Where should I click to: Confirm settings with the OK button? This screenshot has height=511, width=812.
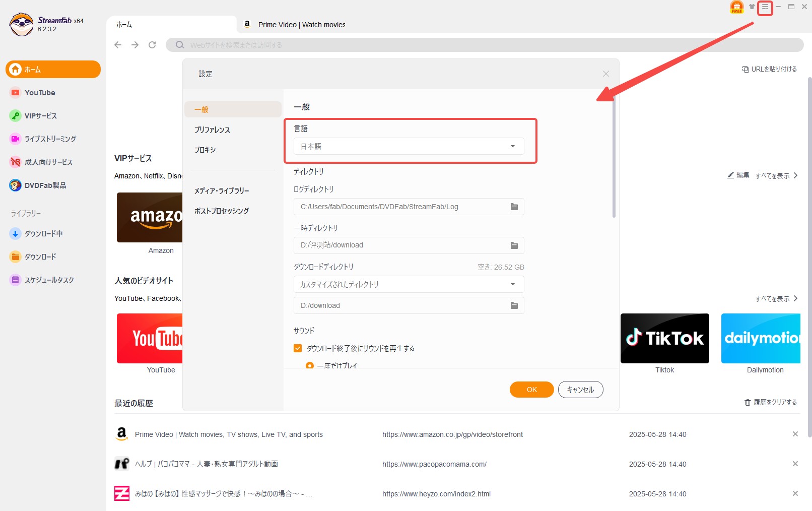click(x=532, y=390)
